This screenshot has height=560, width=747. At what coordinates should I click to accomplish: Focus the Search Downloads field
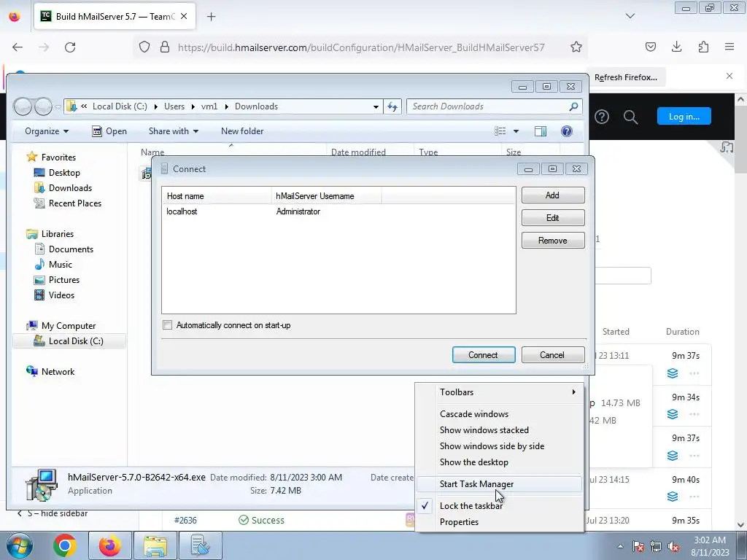489,106
